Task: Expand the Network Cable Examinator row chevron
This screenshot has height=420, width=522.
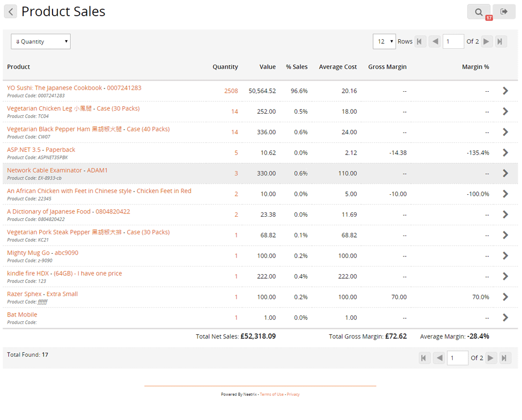Action: pyautogui.click(x=505, y=173)
